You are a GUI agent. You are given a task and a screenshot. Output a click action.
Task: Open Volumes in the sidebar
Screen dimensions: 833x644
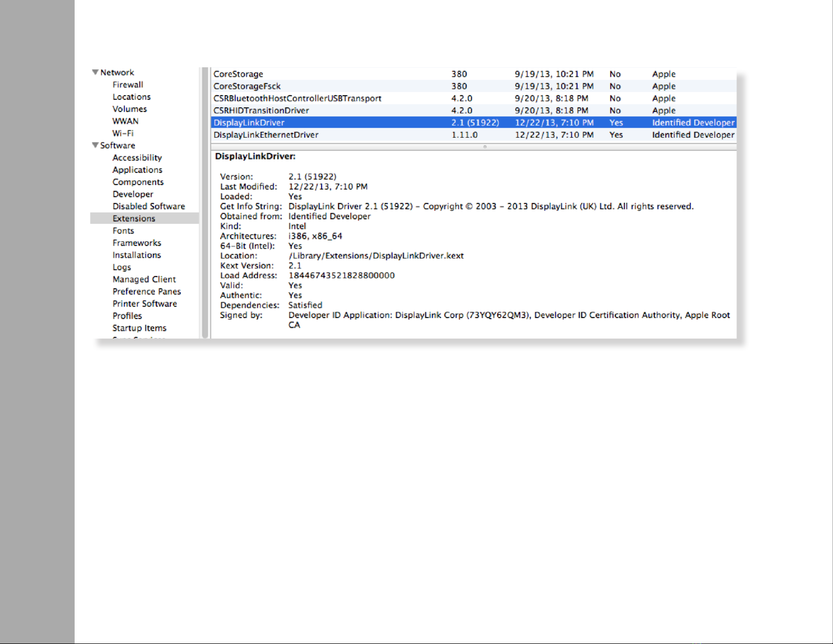130,109
